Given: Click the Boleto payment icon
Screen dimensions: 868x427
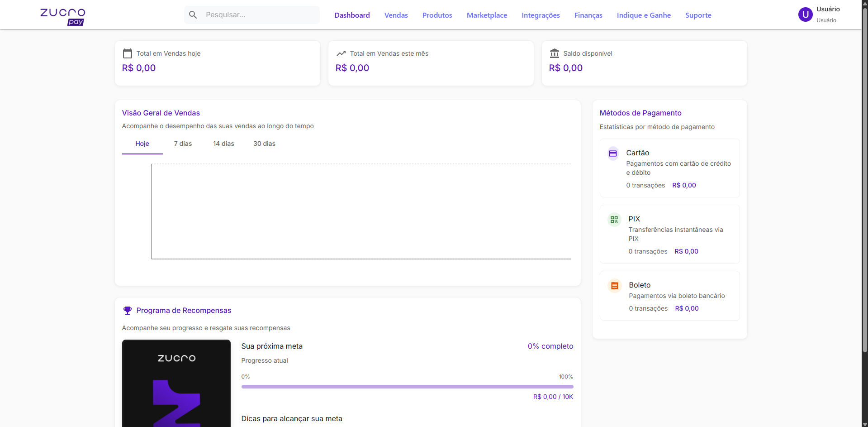Looking at the screenshot, I should [615, 285].
